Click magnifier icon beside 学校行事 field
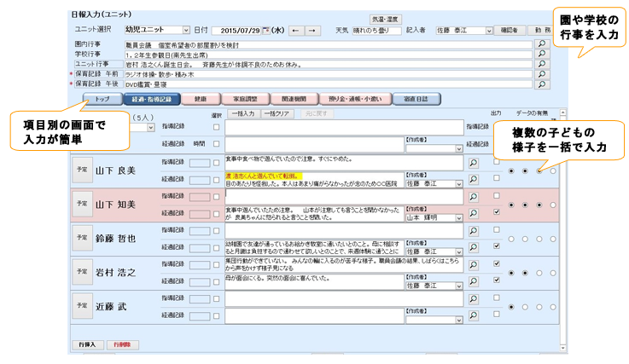 539,53
